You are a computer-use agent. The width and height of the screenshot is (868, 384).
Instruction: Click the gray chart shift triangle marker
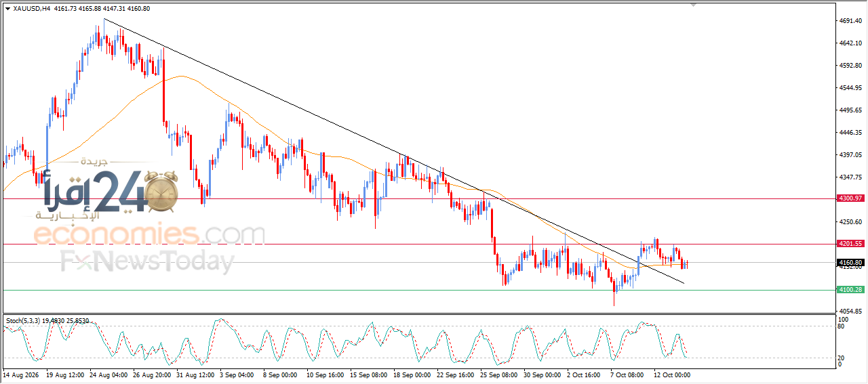point(693,4)
